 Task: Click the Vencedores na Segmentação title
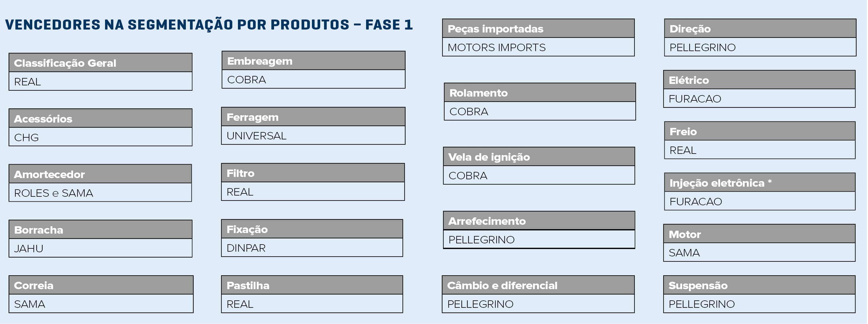pos(209,25)
